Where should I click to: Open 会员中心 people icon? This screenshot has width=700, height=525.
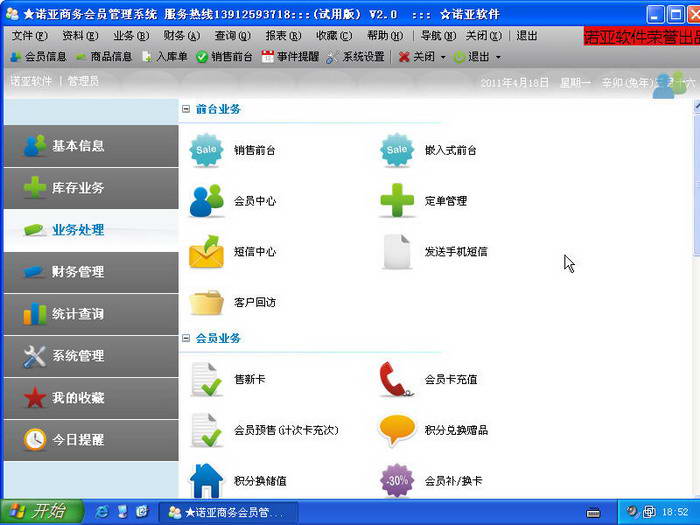206,200
